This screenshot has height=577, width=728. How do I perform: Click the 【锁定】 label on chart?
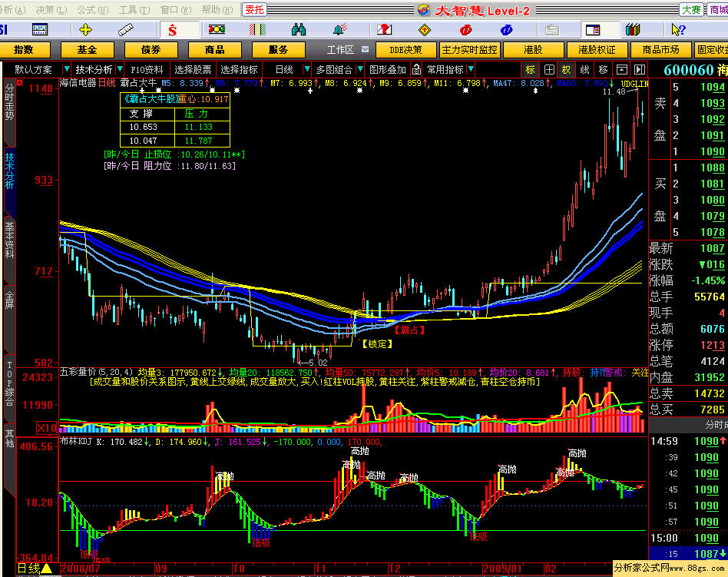tap(377, 343)
